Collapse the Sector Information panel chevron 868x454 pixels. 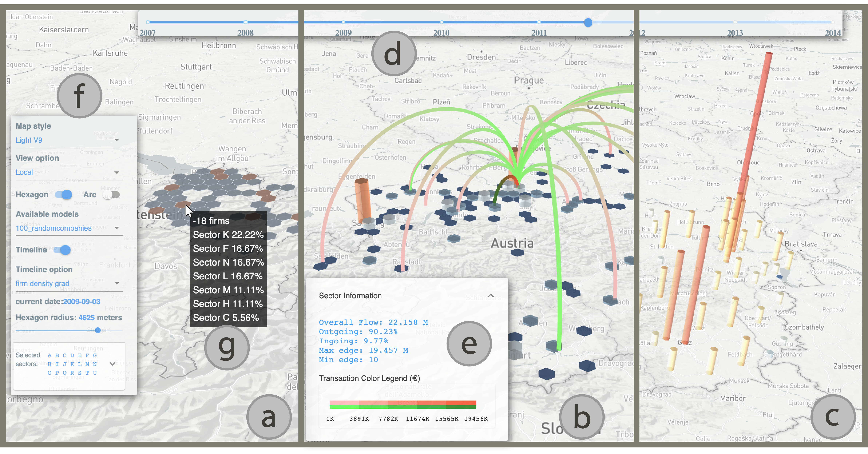point(491,296)
